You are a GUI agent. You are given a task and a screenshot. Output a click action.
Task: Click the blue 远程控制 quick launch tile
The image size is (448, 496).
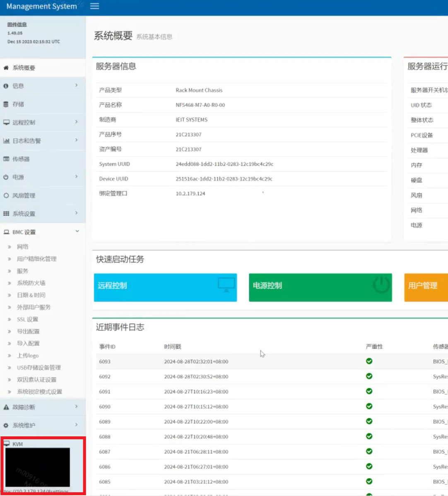165,287
